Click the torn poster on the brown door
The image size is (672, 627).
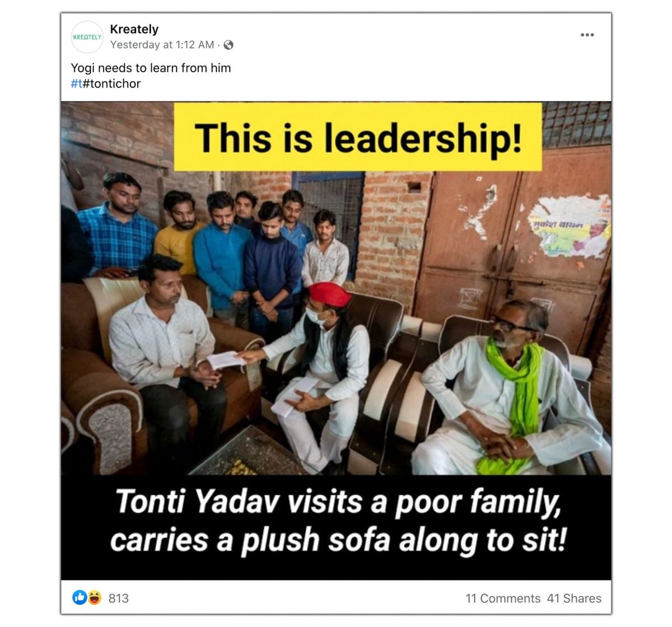pos(570,227)
